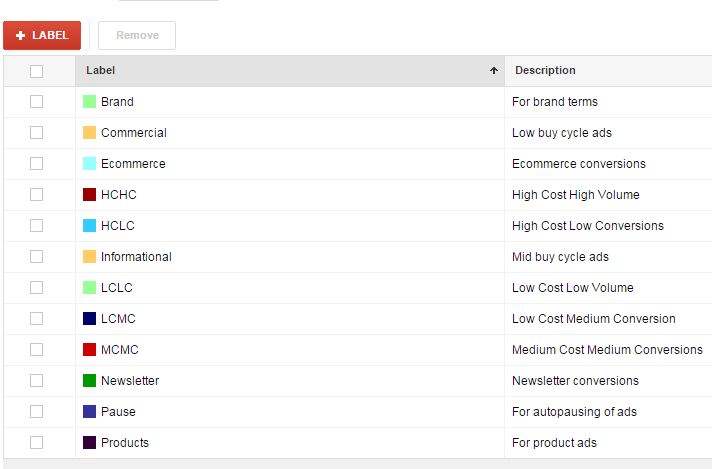The image size is (712, 469).
Task: Click the Label column header
Action: pyautogui.click(x=100, y=71)
